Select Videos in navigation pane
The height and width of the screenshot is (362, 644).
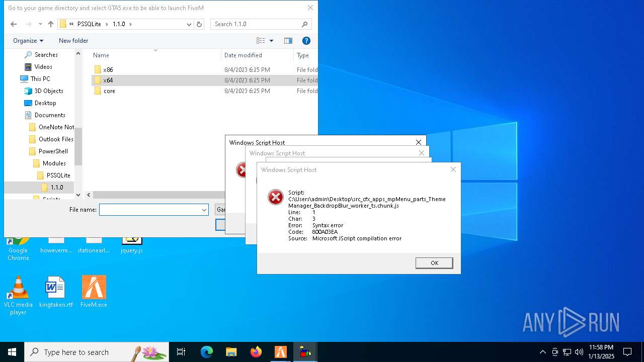(43, 67)
